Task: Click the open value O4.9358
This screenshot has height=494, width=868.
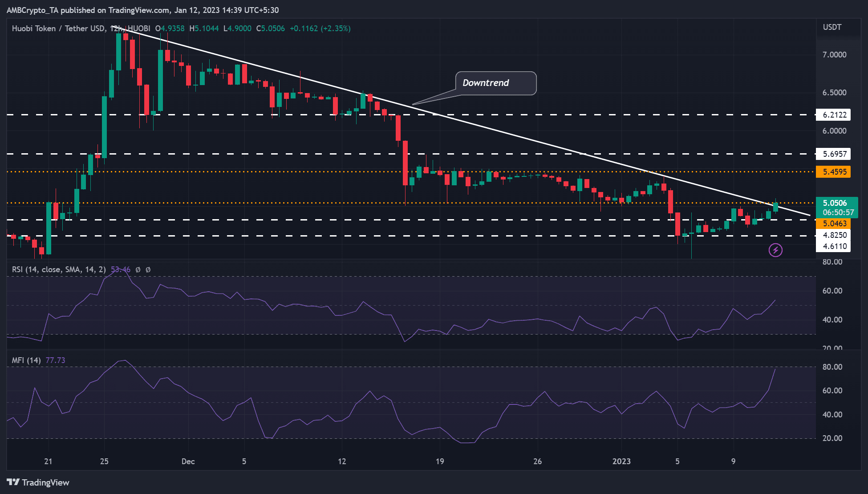Action: (170, 29)
